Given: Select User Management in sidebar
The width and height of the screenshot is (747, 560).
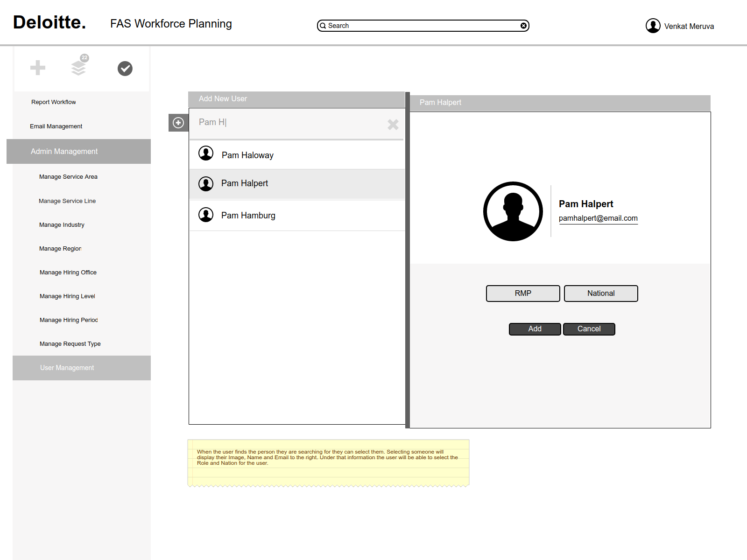Looking at the screenshot, I should [82, 368].
